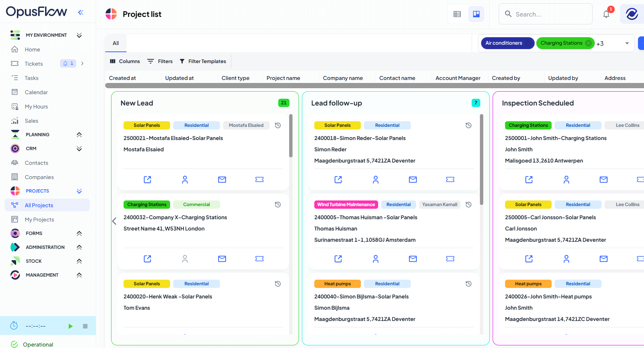
Task: Expand the Stock section
Action: [79, 261]
